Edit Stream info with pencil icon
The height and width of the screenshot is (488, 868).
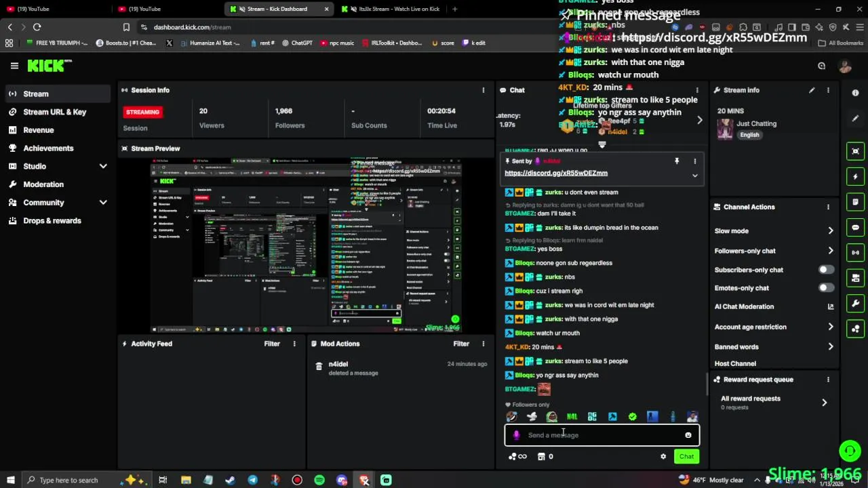coord(812,90)
